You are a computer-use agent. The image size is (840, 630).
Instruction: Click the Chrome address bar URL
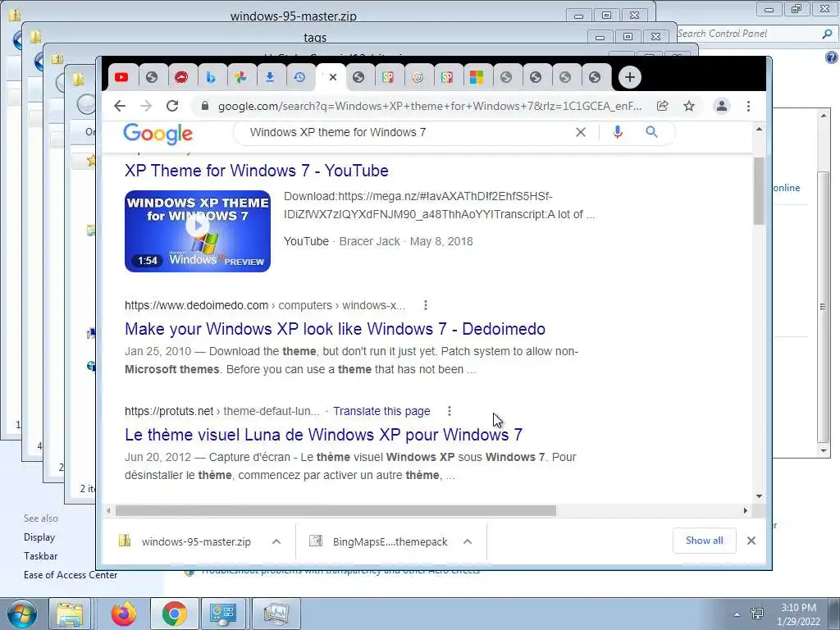[x=430, y=106]
